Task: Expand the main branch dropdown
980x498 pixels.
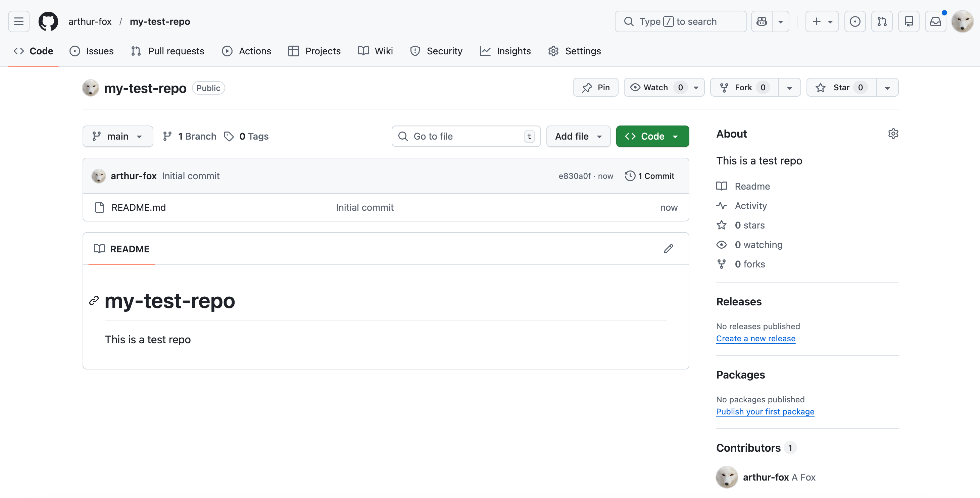Action: 117,136
